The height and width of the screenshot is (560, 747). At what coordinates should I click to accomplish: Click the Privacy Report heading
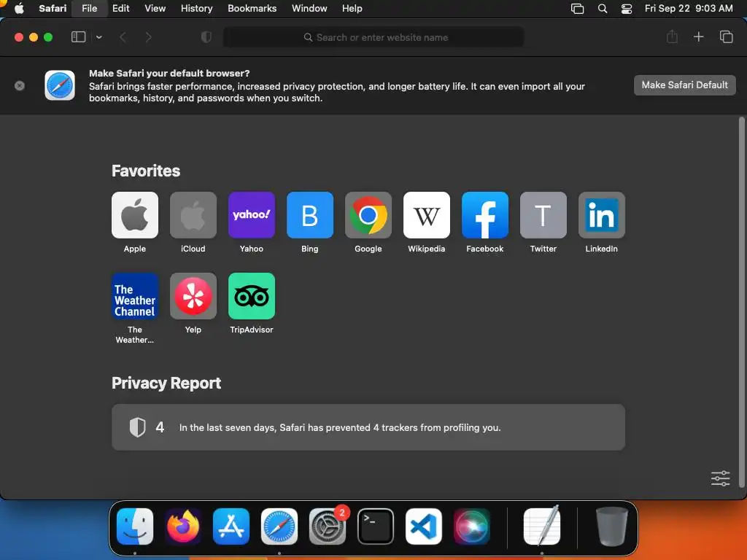click(166, 383)
